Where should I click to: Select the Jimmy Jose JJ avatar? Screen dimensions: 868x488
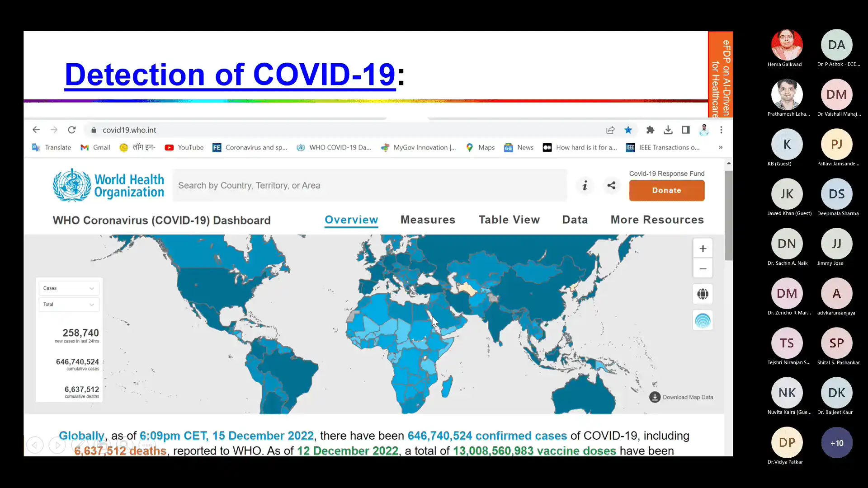click(x=836, y=244)
